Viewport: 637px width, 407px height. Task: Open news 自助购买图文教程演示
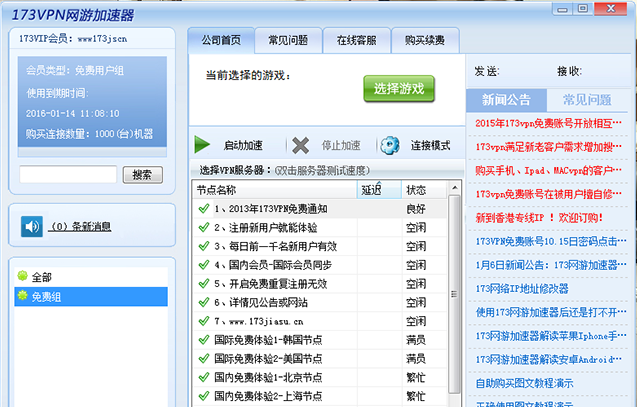524,383
